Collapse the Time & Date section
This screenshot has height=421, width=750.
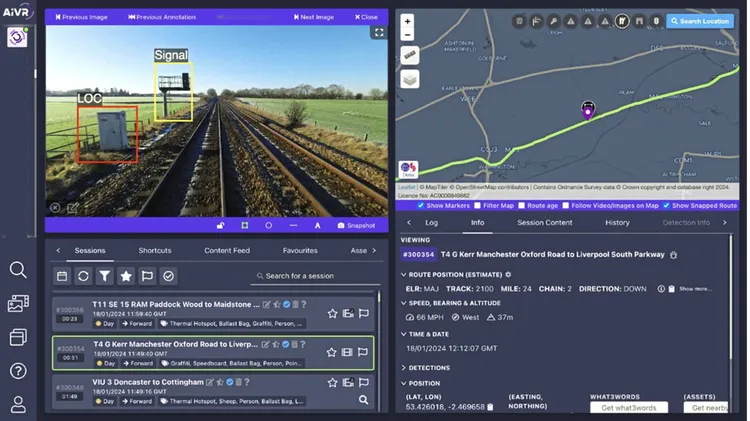403,334
